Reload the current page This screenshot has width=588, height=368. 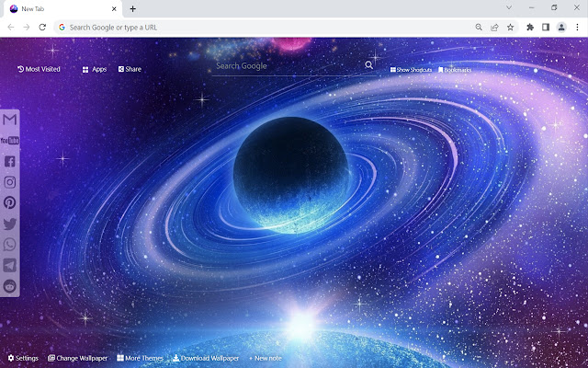42,27
